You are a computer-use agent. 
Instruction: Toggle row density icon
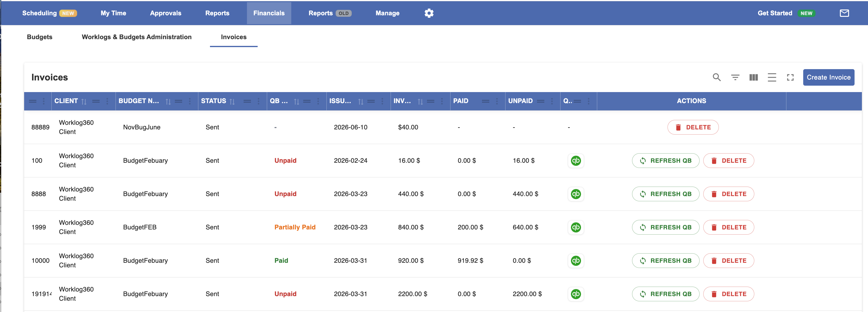[772, 77]
